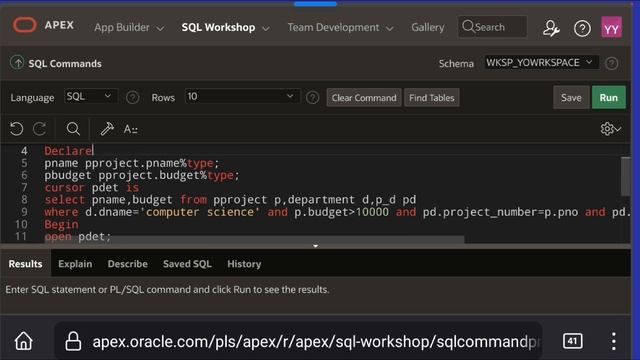This screenshot has height=360, width=640.
Task: Expand the App Builder chevron
Action: pyautogui.click(x=161, y=29)
